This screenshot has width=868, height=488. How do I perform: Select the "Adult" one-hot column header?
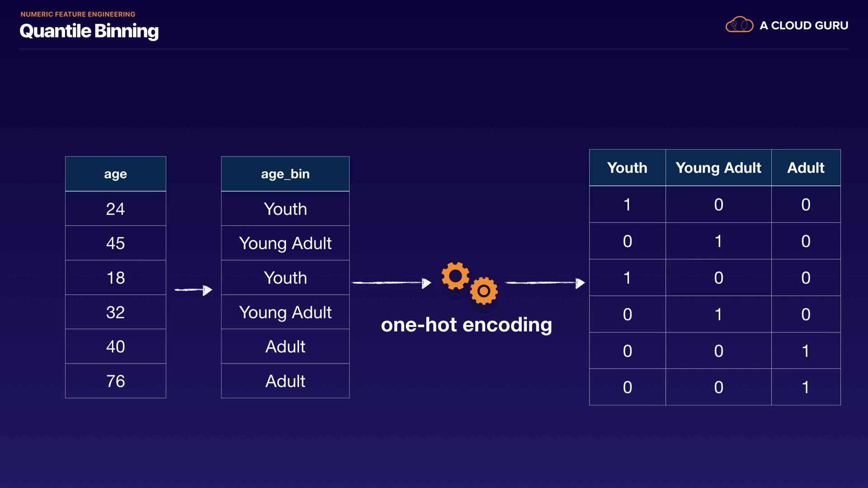[x=806, y=168]
